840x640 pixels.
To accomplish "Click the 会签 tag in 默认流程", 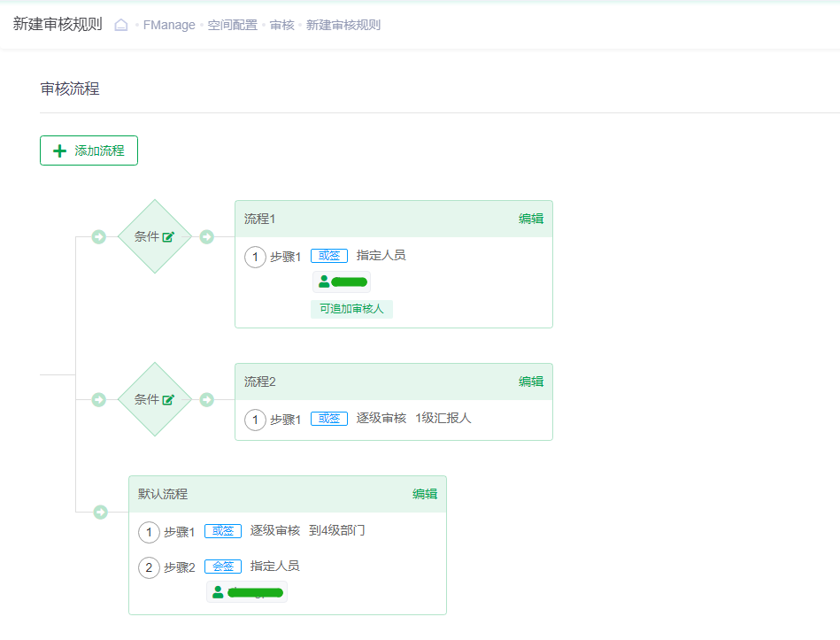I will [223, 567].
